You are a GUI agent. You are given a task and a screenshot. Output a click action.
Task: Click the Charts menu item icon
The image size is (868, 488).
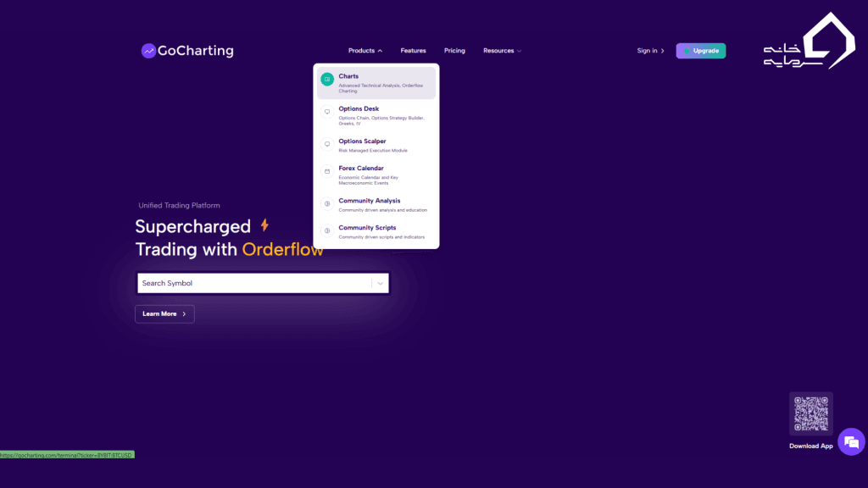click(x=327, y=80)
